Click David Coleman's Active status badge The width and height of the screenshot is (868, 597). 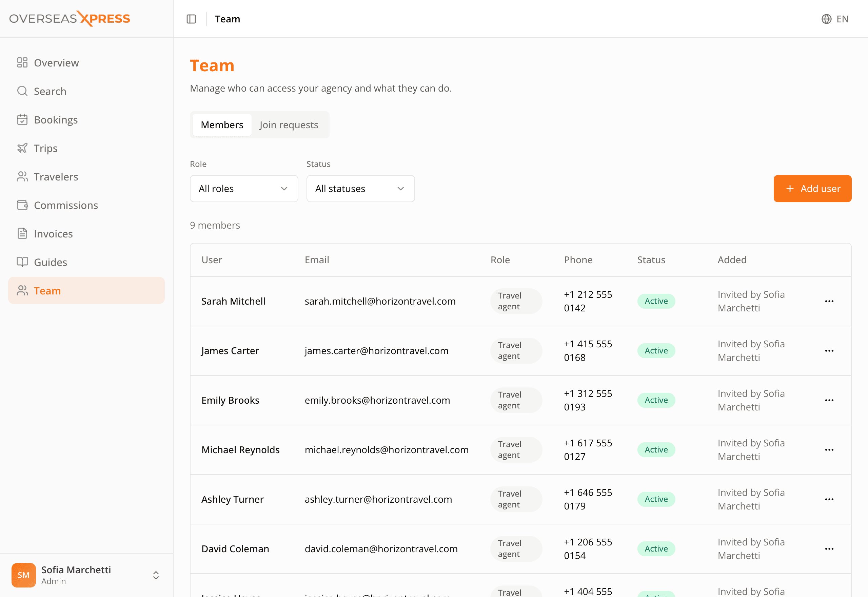(x=656, y=549)
